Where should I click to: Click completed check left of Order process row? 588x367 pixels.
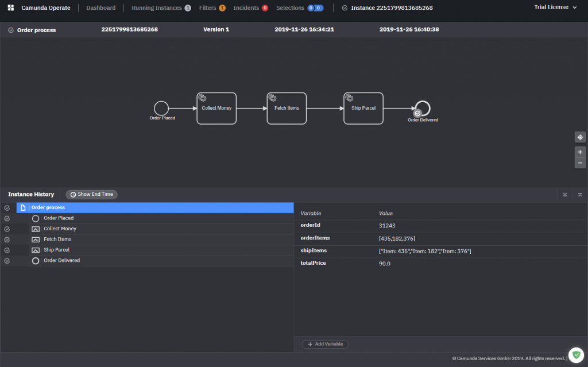pyautogui.click(x=7, y=207)
